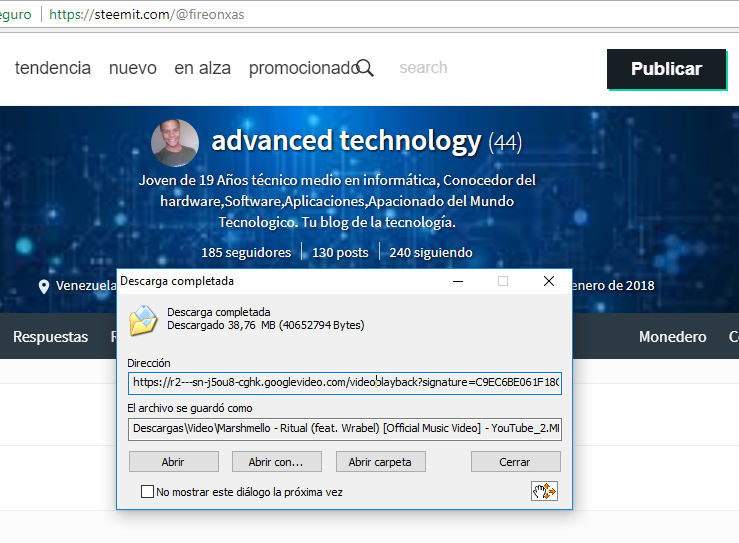View the '185 seguidores' list
This screenshot has width=739, height=543.
point(246,253)
